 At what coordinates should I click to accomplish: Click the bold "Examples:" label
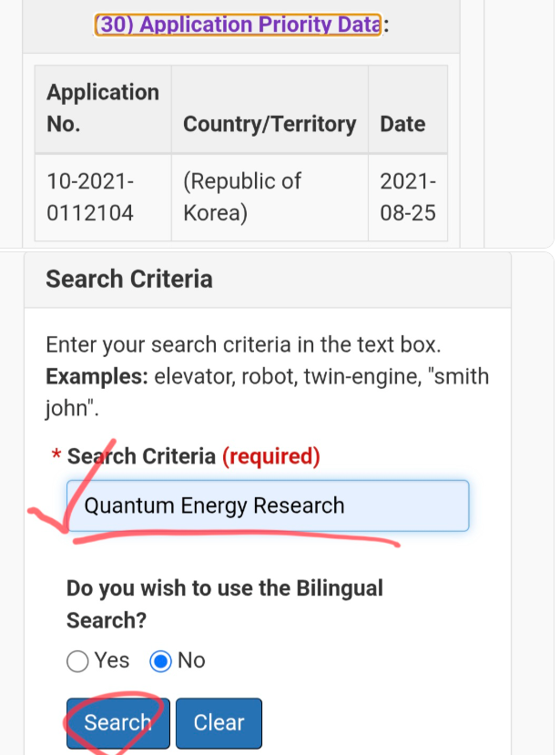[x=97, y=376]
